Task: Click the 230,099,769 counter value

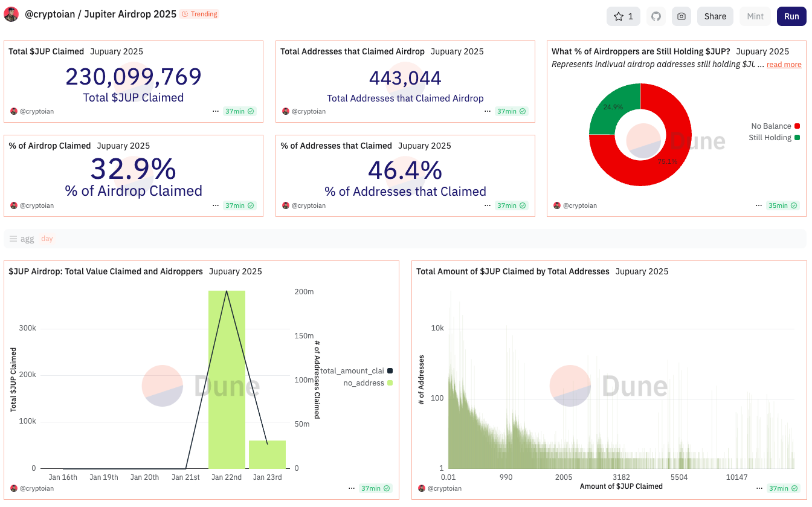Action: pyautogui.click(x=134, y=77)
